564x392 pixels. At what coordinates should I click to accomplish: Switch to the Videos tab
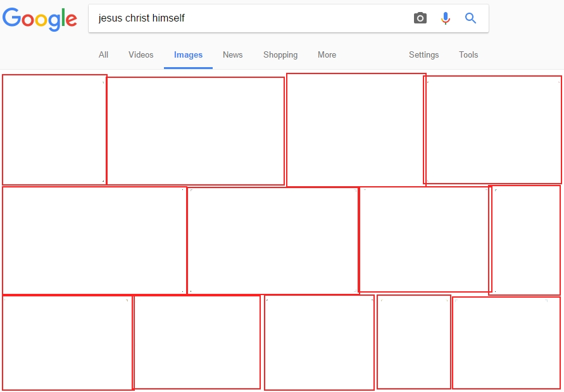click(x=141, y=54)
